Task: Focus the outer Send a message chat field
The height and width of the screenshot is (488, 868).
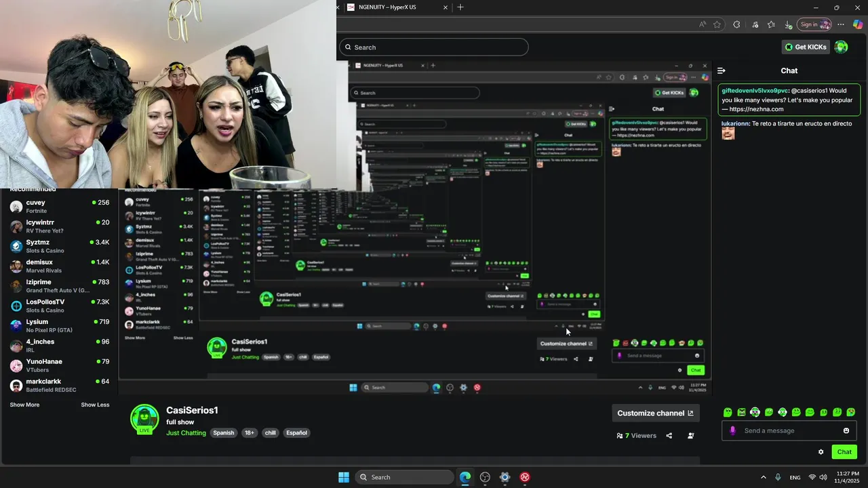Action: tap(789, 430)
